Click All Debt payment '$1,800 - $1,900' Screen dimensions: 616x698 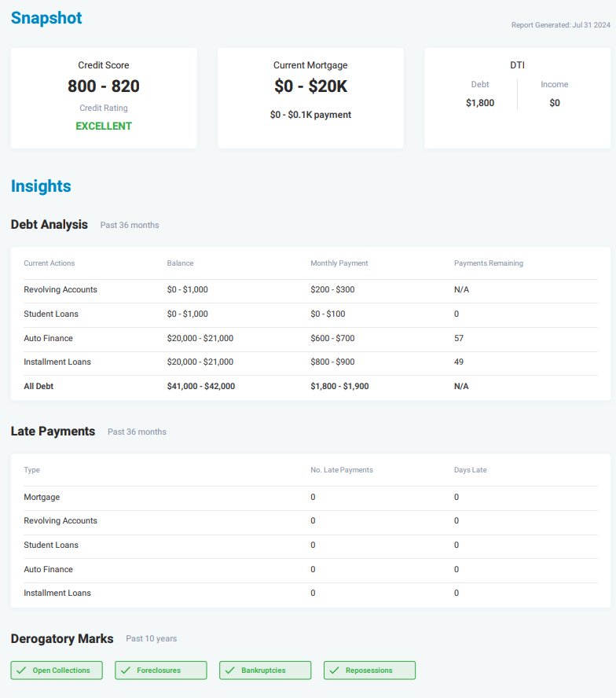(x=339, y=387)
